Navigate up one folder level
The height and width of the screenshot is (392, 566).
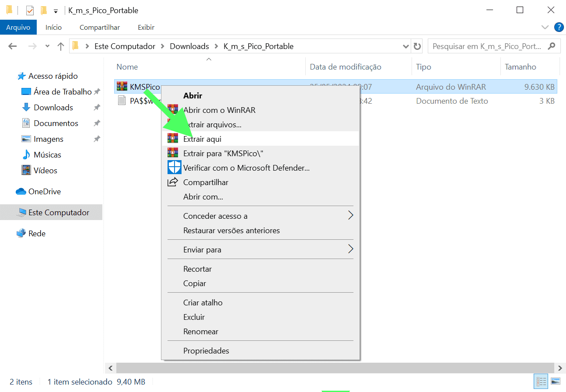[x=60, y=46]
